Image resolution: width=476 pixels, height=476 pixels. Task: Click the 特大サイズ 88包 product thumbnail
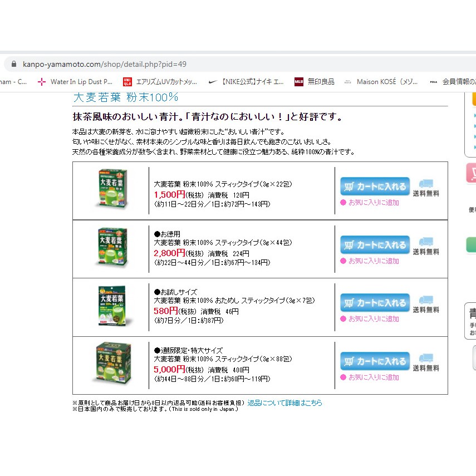point(112,364)
